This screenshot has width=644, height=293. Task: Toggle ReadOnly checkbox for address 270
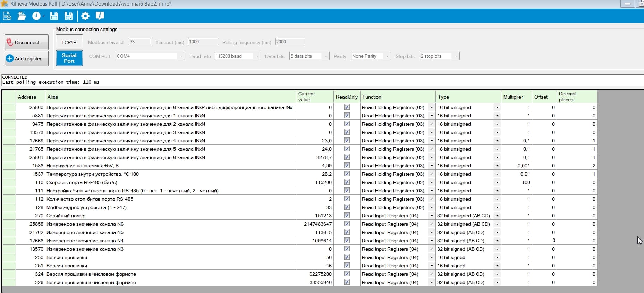(347, 216)
